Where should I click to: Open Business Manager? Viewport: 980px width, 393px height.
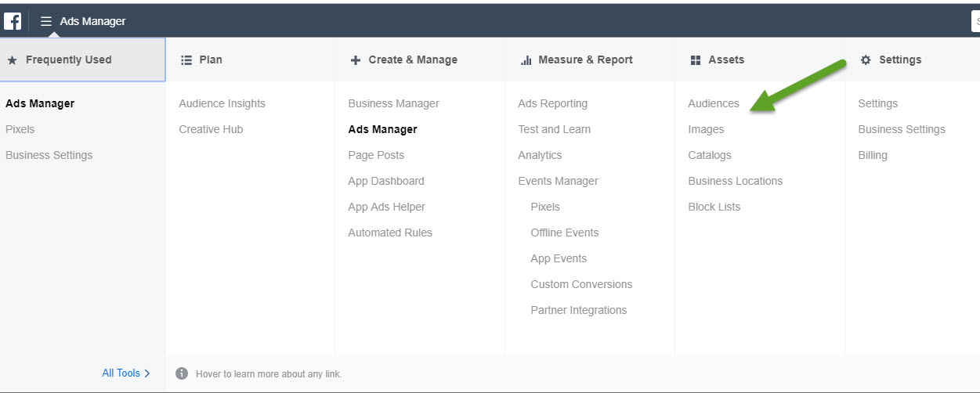394,103
